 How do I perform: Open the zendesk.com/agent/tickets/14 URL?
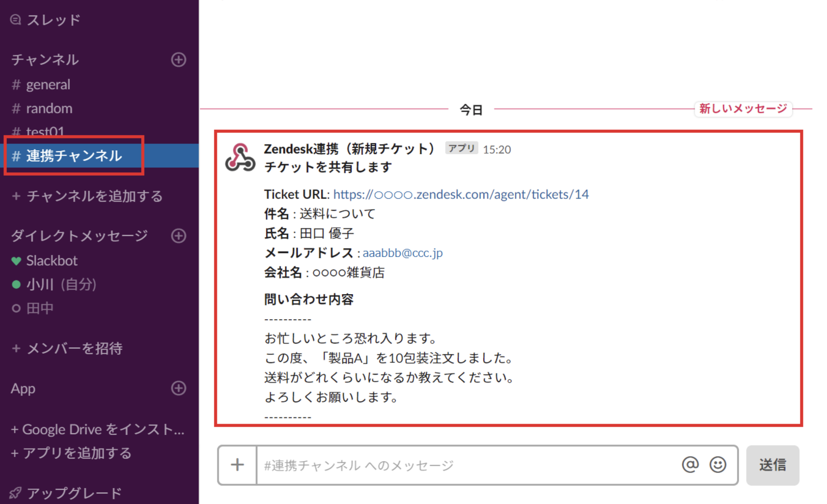(461, 194)
